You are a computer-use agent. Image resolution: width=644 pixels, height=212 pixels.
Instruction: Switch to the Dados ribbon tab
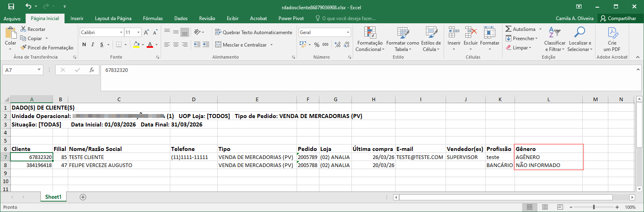[181, 18]
